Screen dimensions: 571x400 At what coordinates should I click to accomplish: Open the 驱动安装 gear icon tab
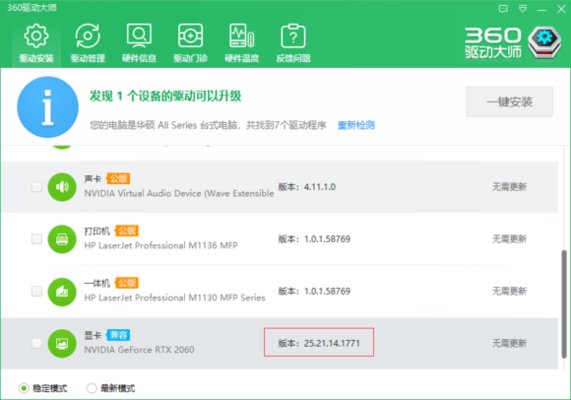(x=36, y=43)
